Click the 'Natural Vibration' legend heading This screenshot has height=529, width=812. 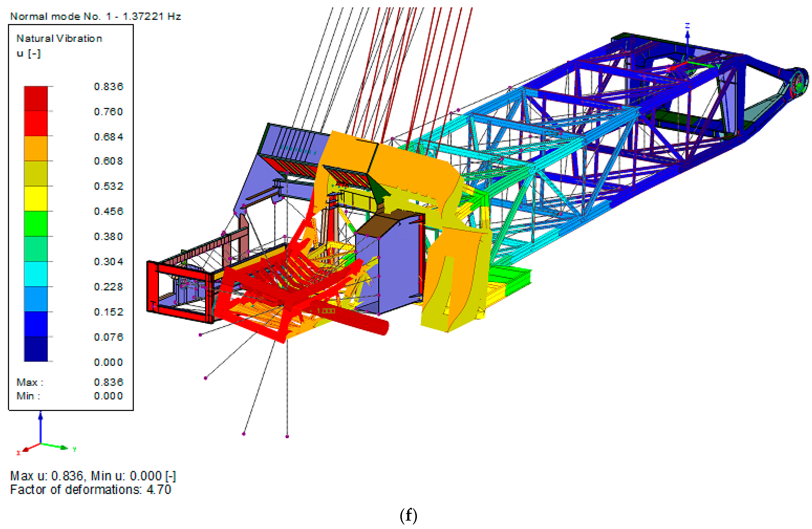click(x=59, y=39)
